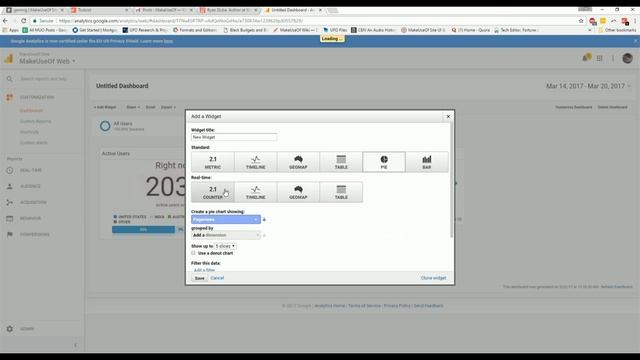Screen dimensions: 640x360
Task: Click the vertical dots menu in header
Action: click(x=613, y=58)
